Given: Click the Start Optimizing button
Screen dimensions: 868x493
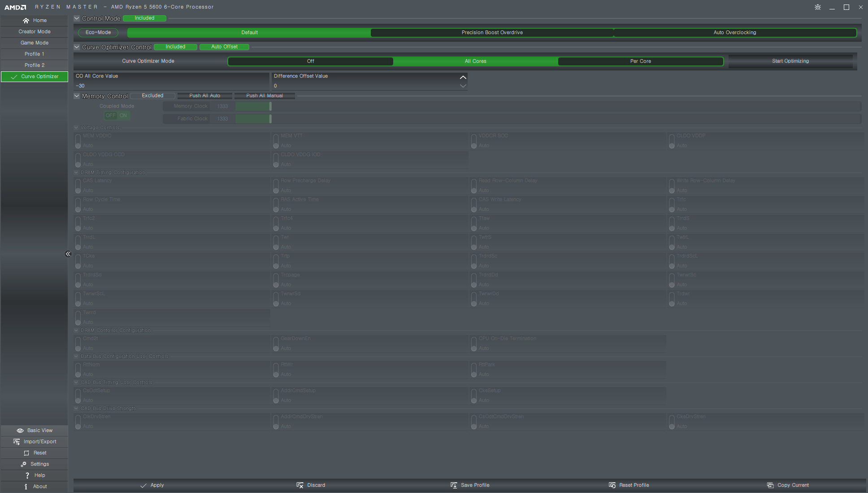Looking at the screenshot, I should [x=790, y=61].
